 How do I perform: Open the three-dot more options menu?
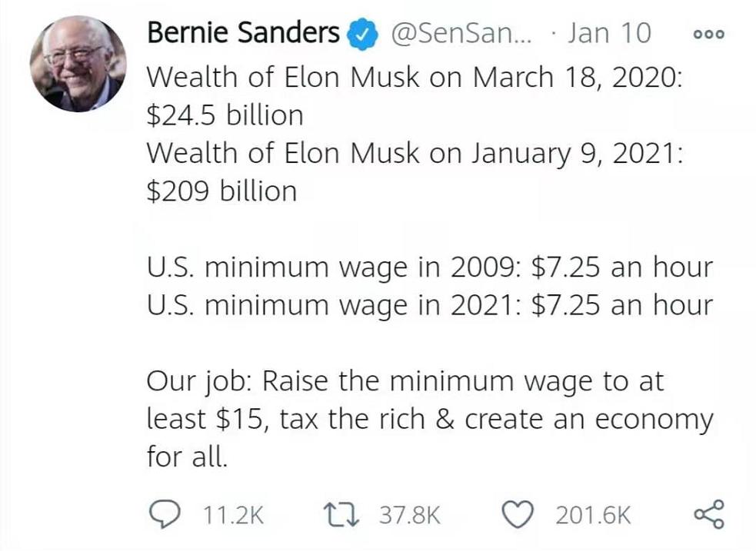coord(708,35)
